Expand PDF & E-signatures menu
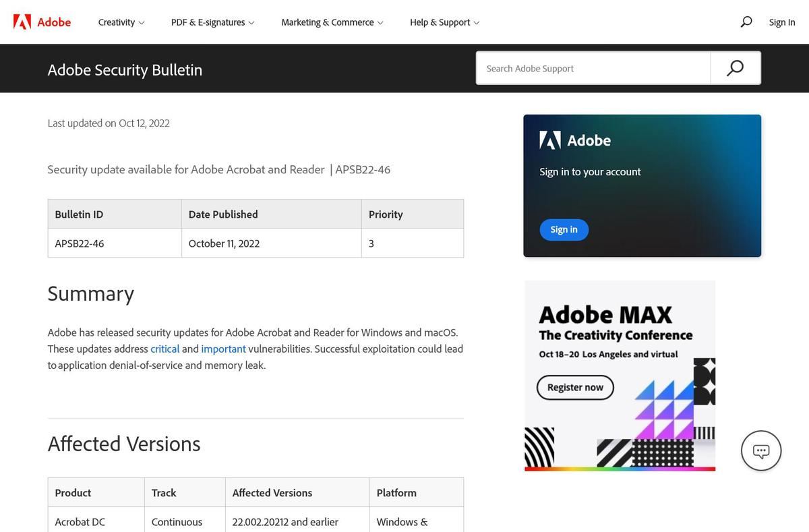 (213, 22)
